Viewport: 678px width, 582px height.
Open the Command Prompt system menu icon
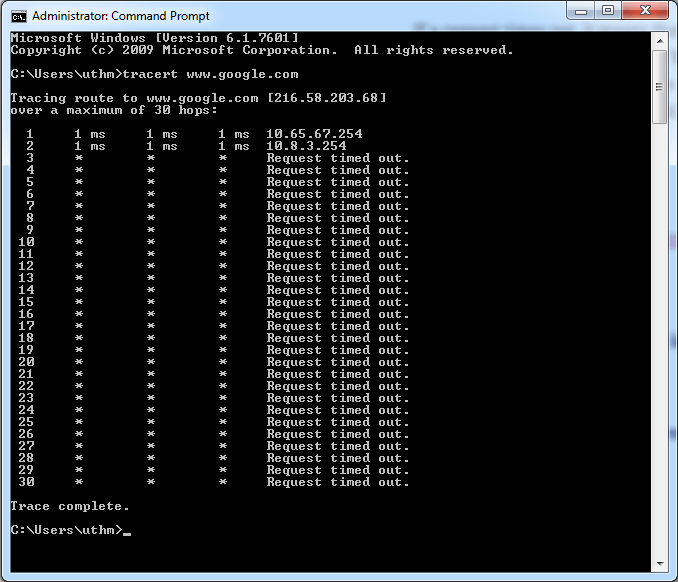(x=17, y=16)
